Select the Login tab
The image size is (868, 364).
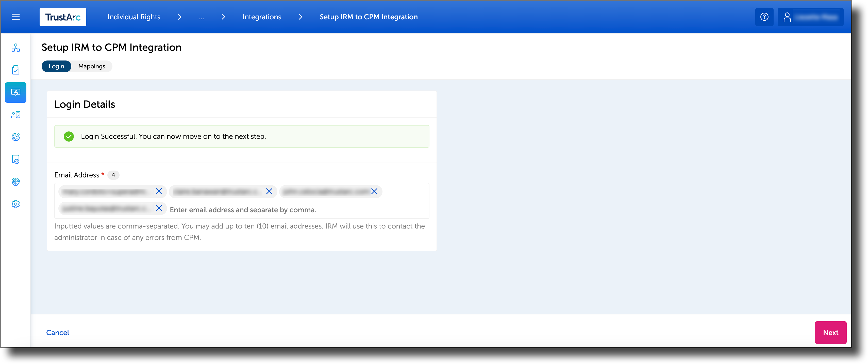point(56,66)
